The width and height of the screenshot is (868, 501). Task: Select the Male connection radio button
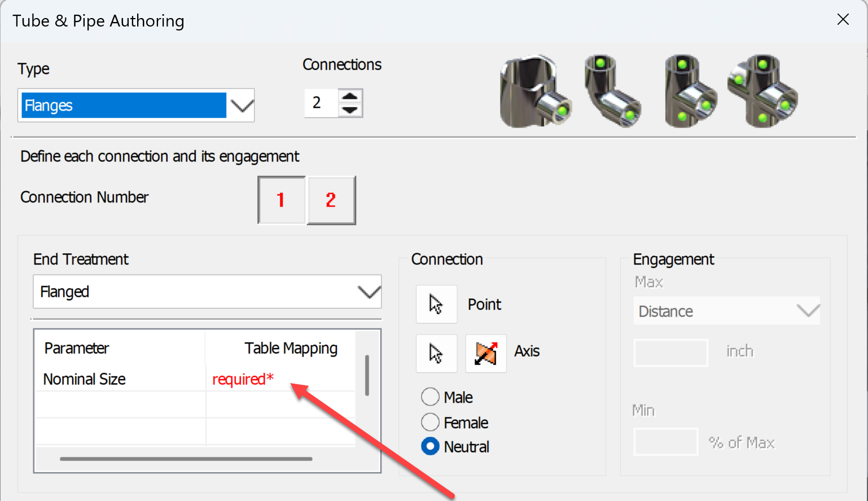(x=430, y=397)
